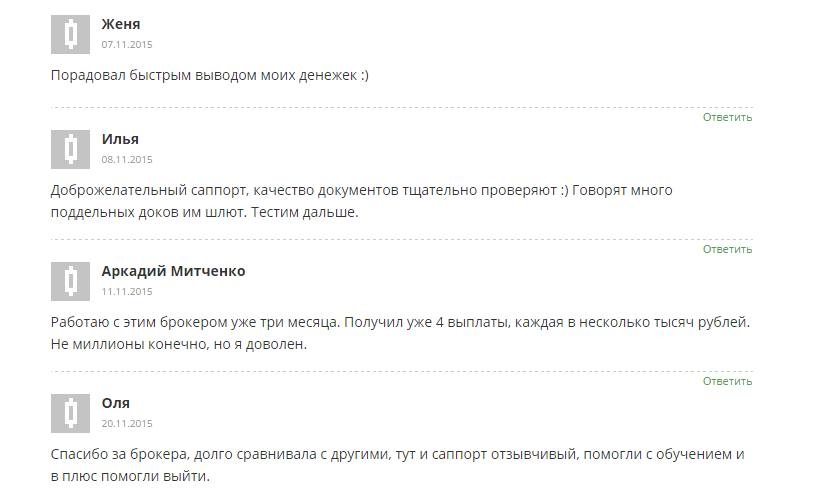
Task: Select the author name Женя
Action: 121,24
